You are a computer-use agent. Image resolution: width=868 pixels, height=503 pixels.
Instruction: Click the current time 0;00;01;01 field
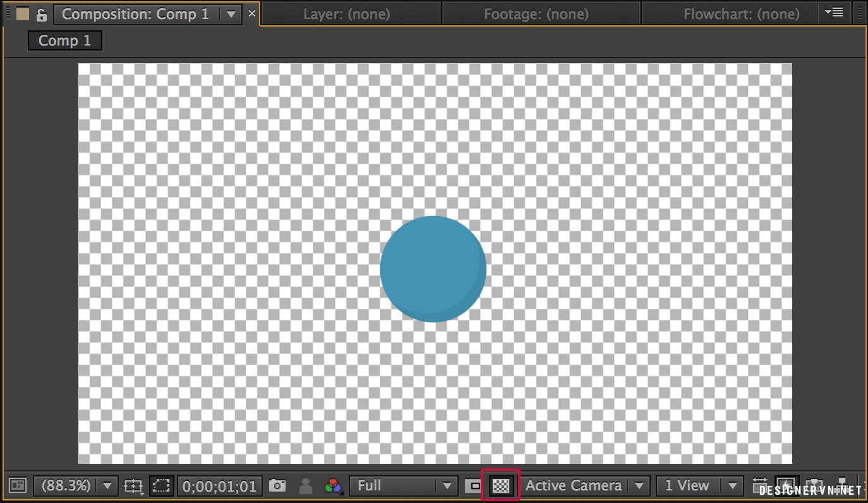(219, 487)
